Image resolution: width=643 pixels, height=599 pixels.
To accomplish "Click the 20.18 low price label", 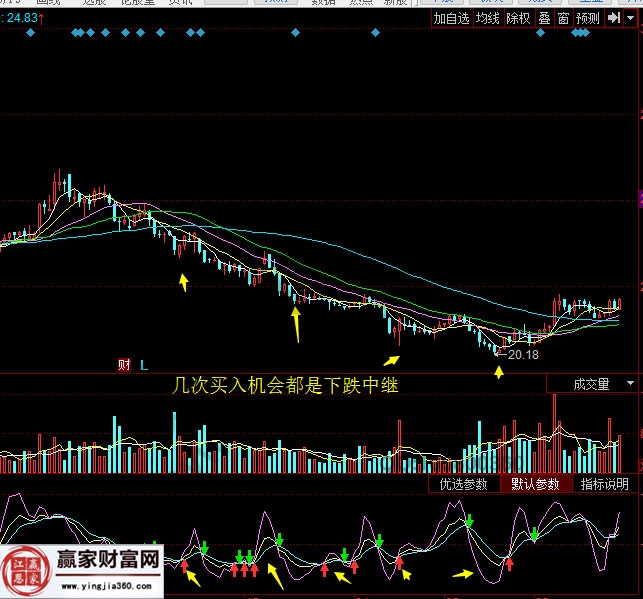I will [x=523, y=354].
